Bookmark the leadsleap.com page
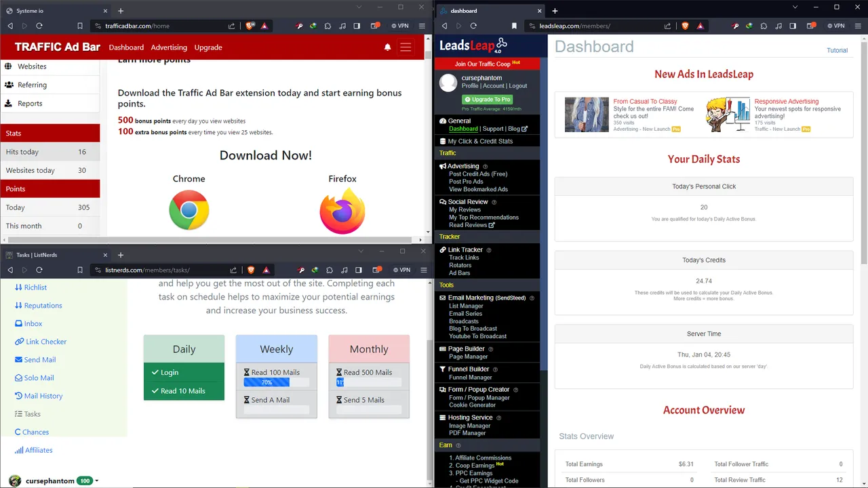The width and height of the screenshot is (868, 488). [x=514, y=26]
